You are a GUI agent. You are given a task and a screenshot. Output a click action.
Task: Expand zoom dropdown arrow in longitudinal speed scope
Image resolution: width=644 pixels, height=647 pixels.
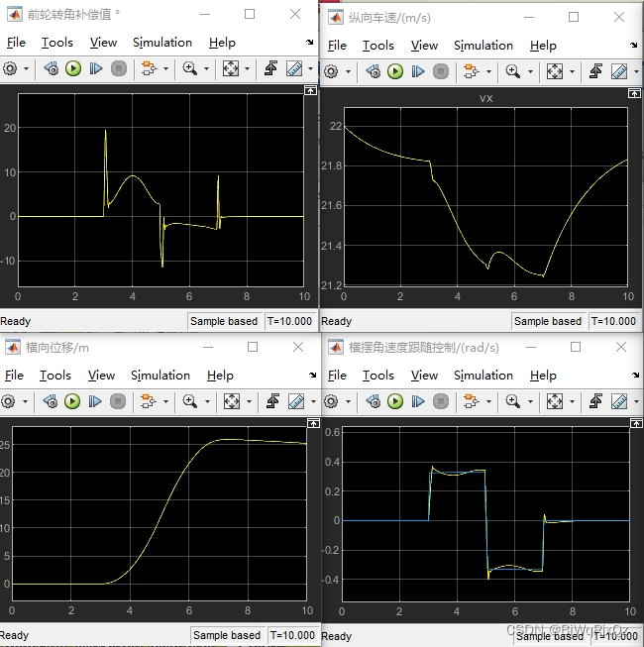530,71
